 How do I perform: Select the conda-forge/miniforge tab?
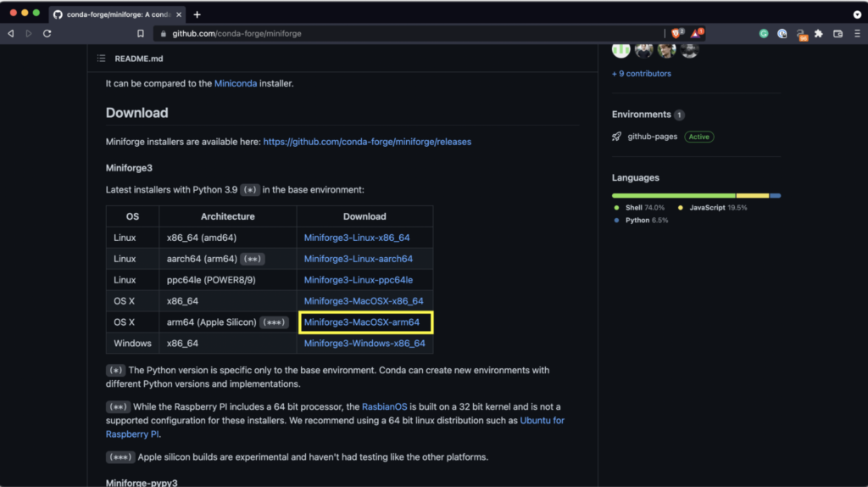tap(117, 14)
